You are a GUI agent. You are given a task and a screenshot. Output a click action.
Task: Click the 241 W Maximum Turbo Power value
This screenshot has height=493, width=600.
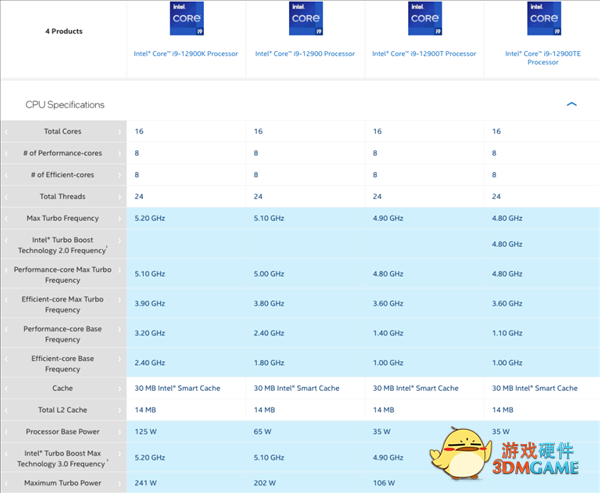145,483
